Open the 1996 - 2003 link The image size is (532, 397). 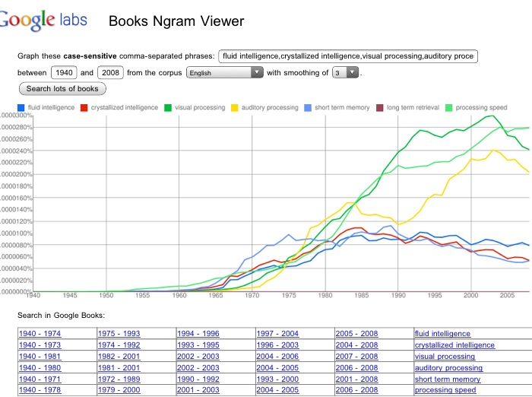[x=277, y=345]
